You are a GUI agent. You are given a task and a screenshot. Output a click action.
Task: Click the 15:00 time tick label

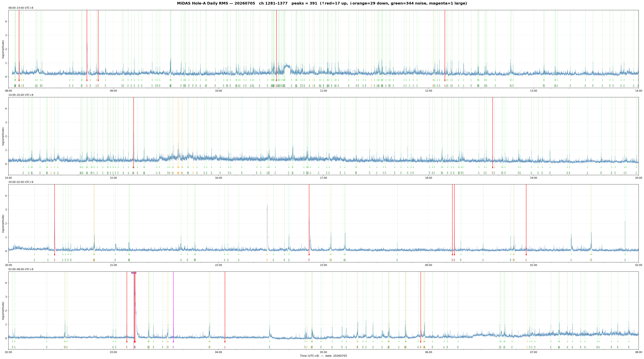[x=114, y=178]
